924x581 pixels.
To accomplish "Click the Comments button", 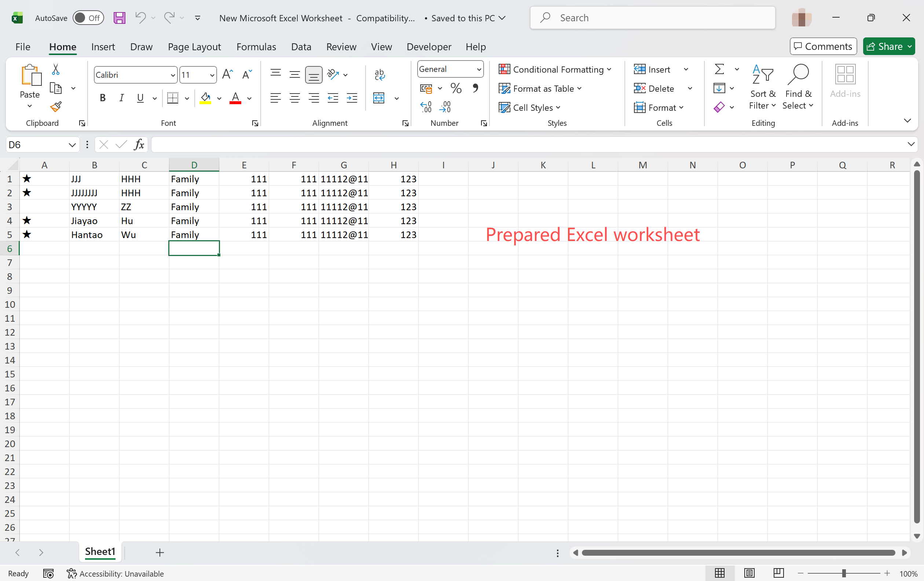I will (823, 47).
